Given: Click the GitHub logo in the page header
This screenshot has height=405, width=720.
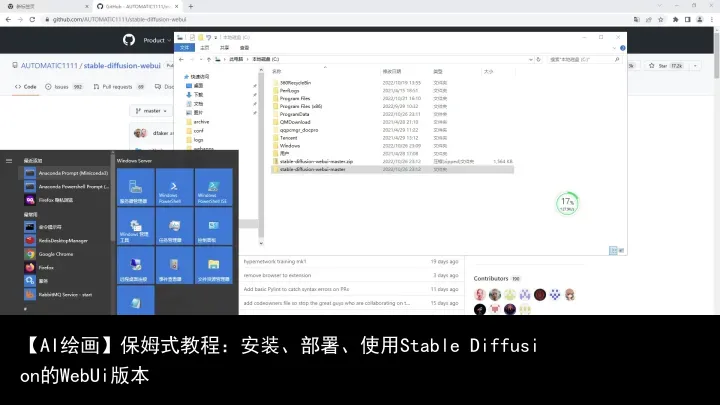Looking at the screenshot, I should (129, 40).
